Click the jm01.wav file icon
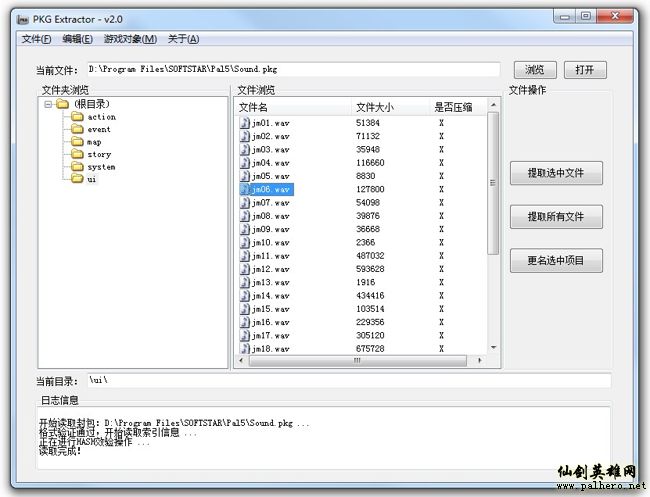The image size is (650, 497). 244,123
